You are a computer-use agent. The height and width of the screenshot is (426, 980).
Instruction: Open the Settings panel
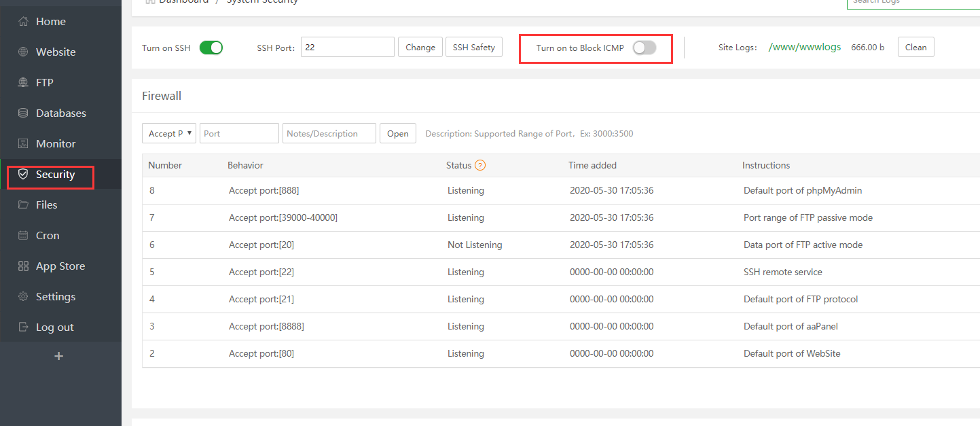pos(56,296)
